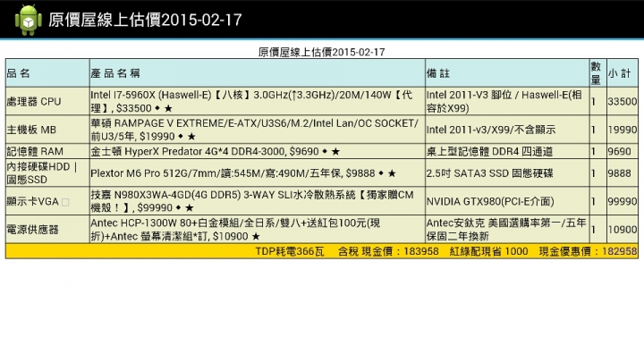This screenshot has height=362, width=644.
Task: Select the subtotal 9888 cell
Action: pyautogui.click(x=623, y=173)
